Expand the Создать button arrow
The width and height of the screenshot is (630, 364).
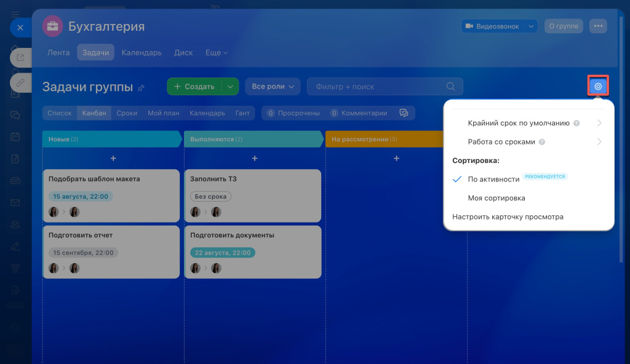(230, 86)
